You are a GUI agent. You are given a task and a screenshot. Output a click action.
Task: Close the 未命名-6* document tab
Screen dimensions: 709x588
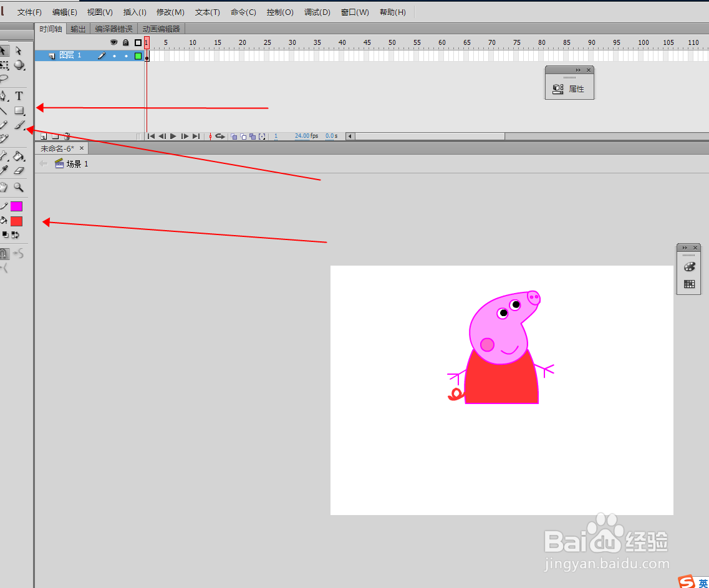(x=82, y=148)
